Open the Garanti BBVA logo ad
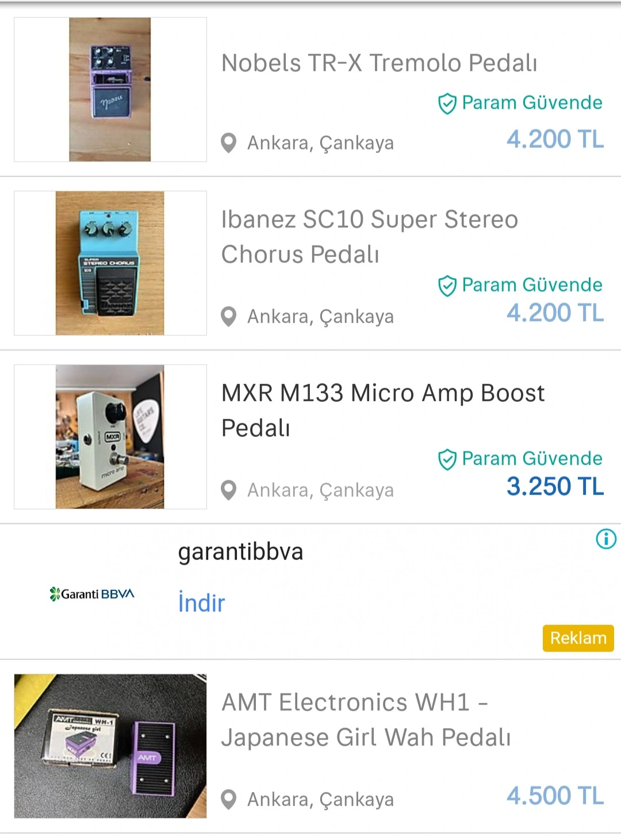 click(x=92, y=594)
